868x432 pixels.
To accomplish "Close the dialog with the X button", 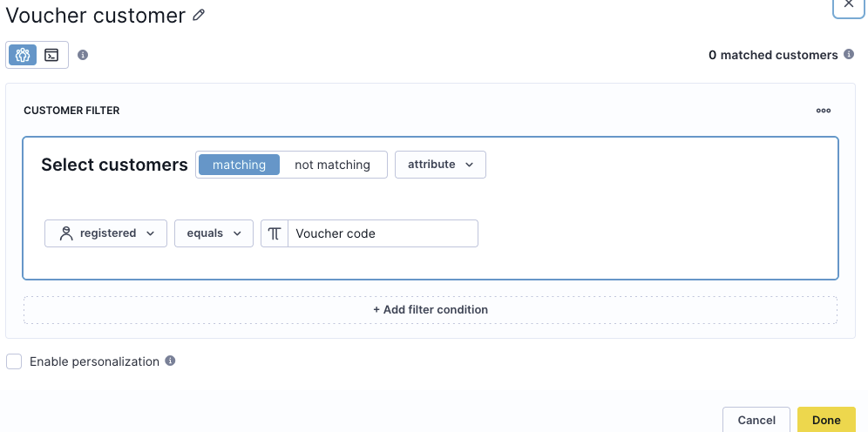I will pos(848,5).
